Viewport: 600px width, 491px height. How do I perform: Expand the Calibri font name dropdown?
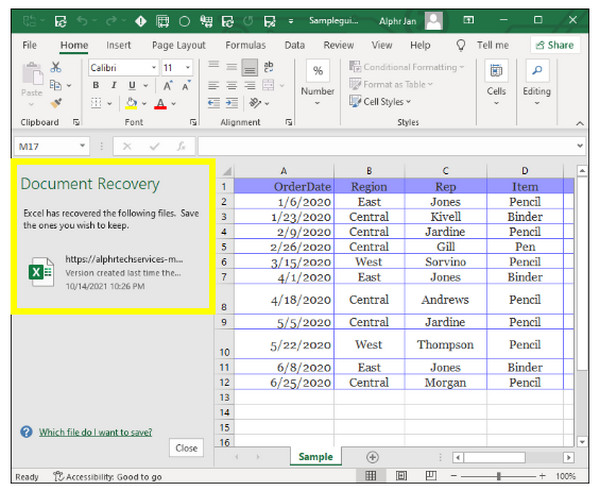(153, 67)
